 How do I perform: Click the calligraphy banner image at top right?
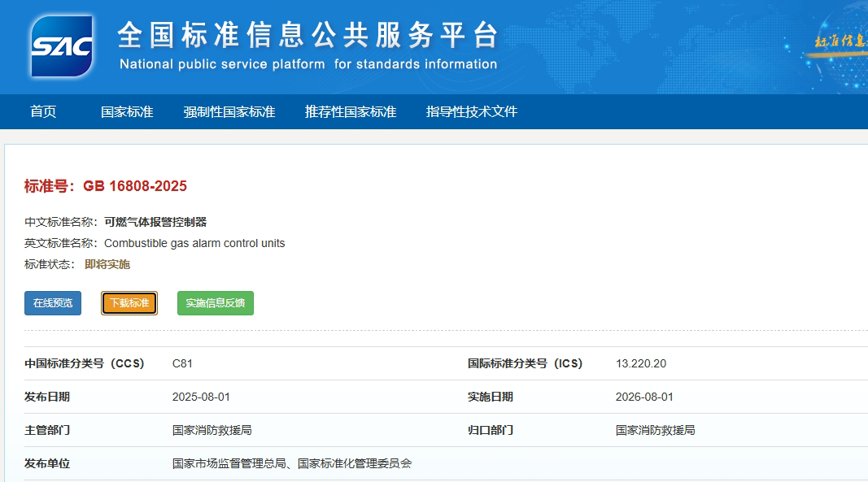(x=840, y=41)
